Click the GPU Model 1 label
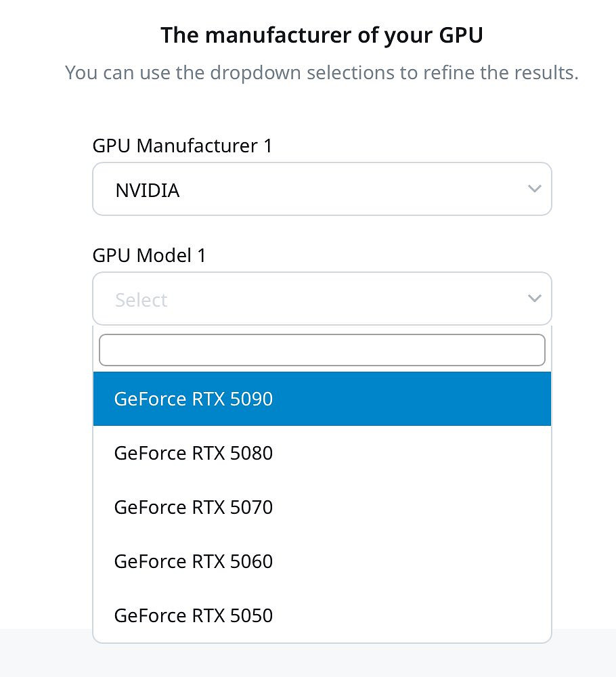 pos(150,255)
